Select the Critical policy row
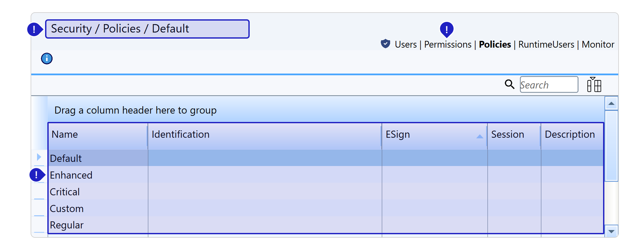Image resolution: width=644 pixels, height=250 pixels. pyautogui.click(x=65, y=192)
